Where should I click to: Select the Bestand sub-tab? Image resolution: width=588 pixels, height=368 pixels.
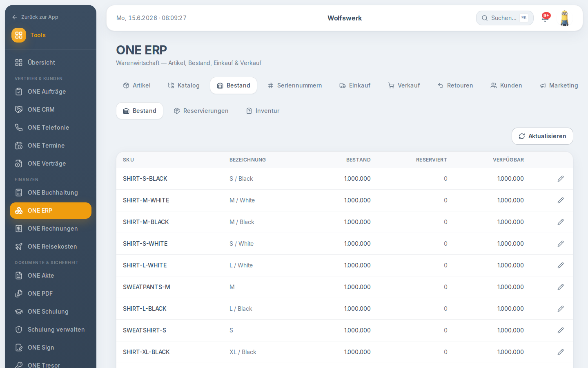click(x=140, y=111)
